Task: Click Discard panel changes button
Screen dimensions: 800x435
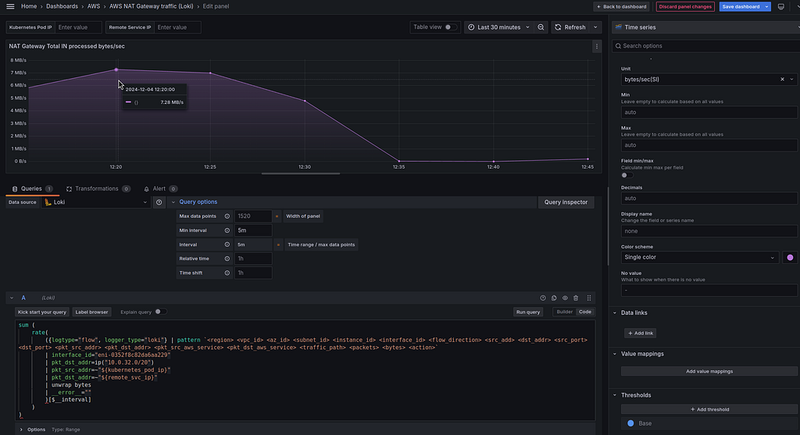Action: tap(685, 7)
